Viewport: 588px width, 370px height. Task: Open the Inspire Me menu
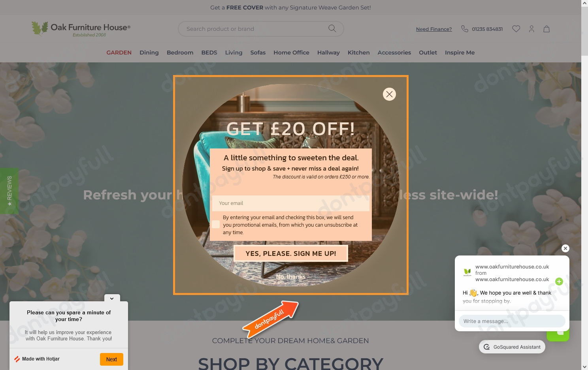[x=460, y=53]
